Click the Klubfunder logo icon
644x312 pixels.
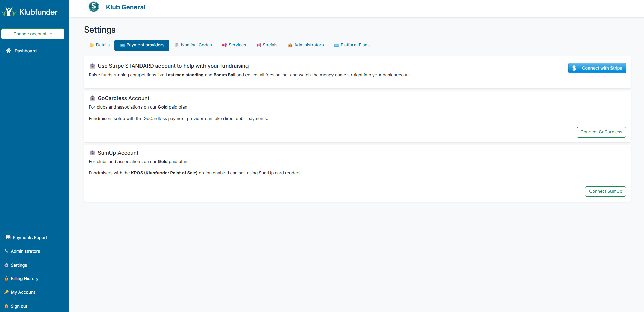(9, 12)
